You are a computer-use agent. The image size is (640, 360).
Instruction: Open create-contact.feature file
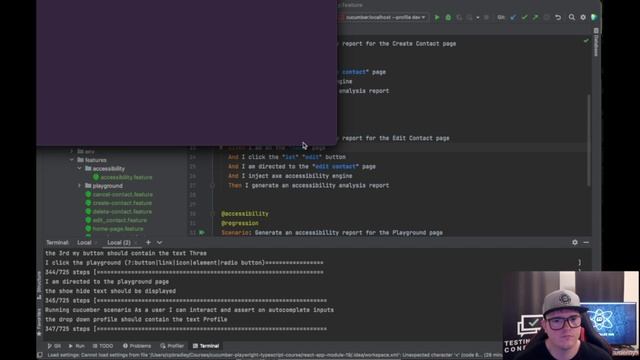click(122, 203)
